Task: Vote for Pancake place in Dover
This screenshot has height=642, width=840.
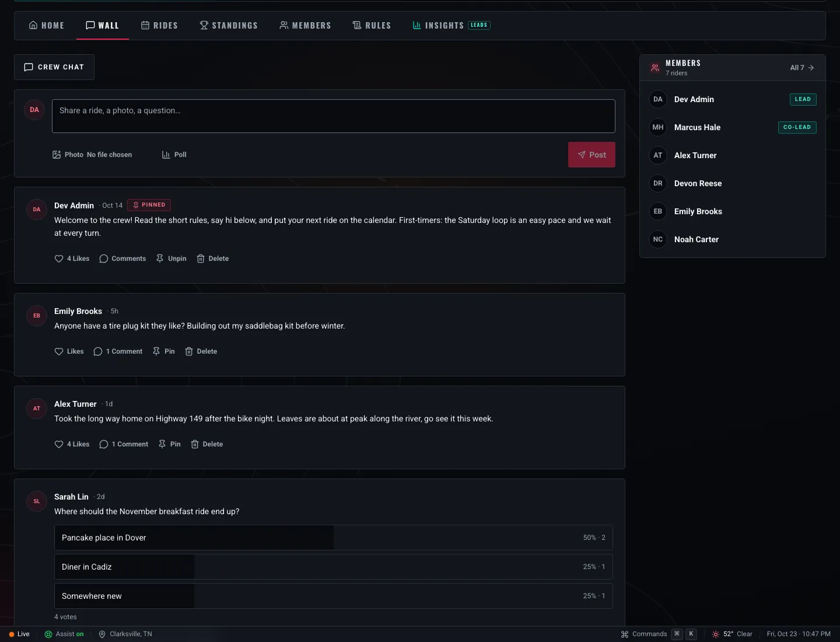Action: click(334, 538)
